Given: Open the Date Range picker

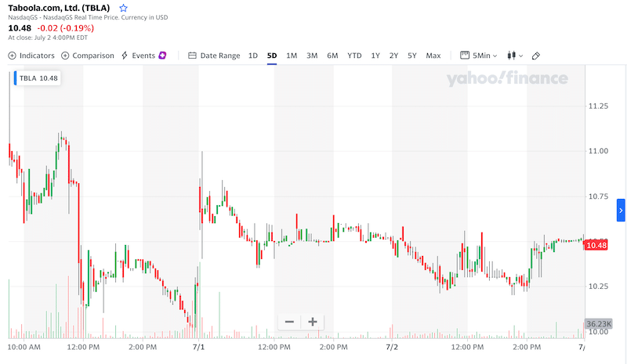Looking at the screenshot, I should point(214,56).
